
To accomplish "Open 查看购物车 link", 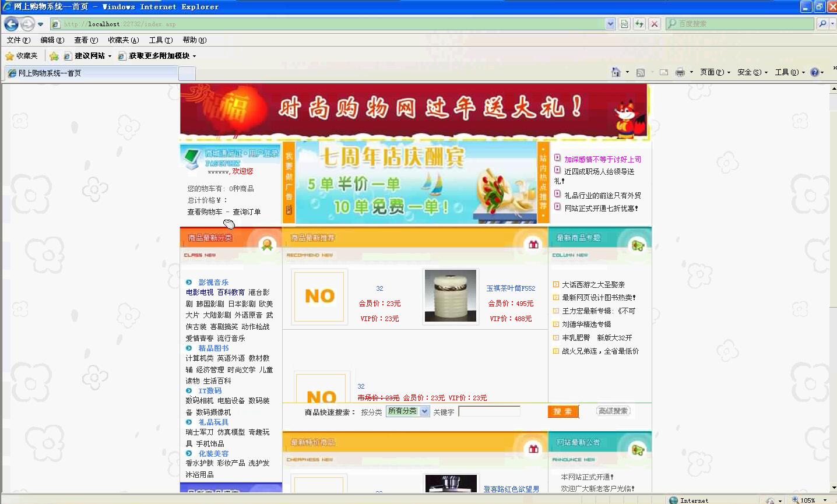I will (205, 212).
